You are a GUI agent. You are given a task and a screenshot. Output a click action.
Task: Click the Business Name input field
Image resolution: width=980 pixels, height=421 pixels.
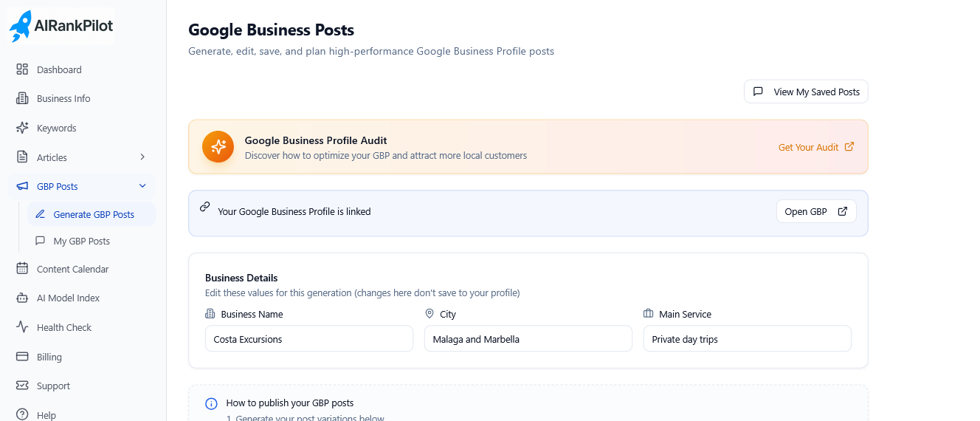click(x=309, y=339)
